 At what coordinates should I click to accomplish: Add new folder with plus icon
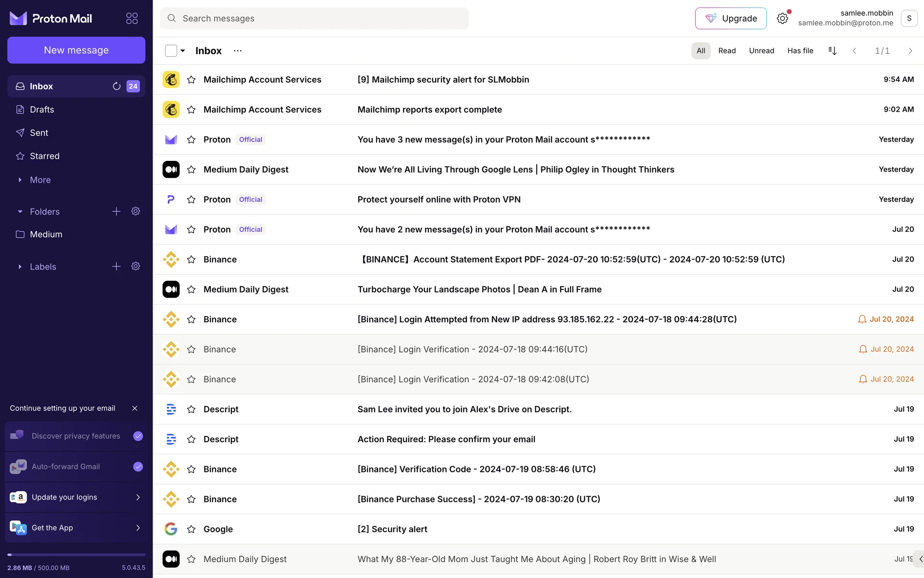click(116, 211)
